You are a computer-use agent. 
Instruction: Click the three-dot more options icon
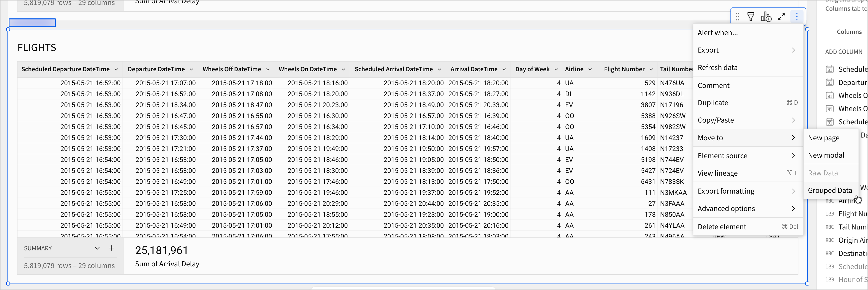[797, 16]
